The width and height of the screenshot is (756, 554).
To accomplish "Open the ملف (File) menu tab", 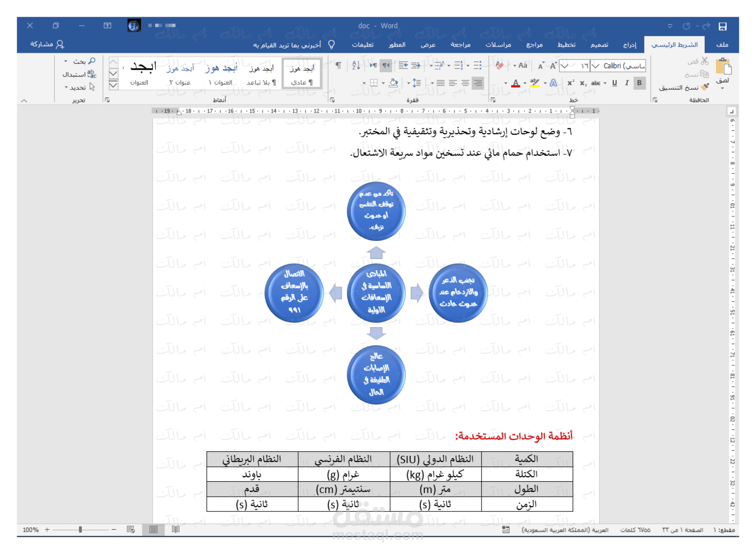I will (x=722, y=44).
